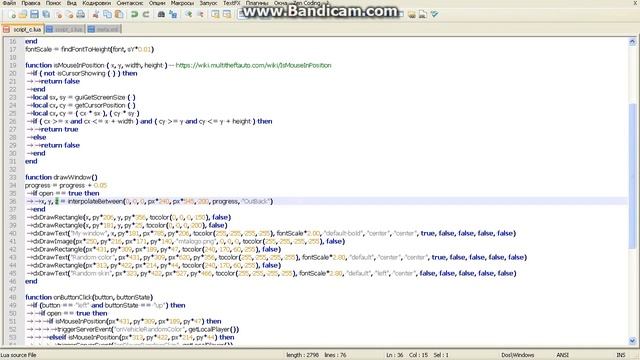Click the Paste clipboard icon
Image resolution: width=640 pixels, height=360 pixels.
(119, 15)
